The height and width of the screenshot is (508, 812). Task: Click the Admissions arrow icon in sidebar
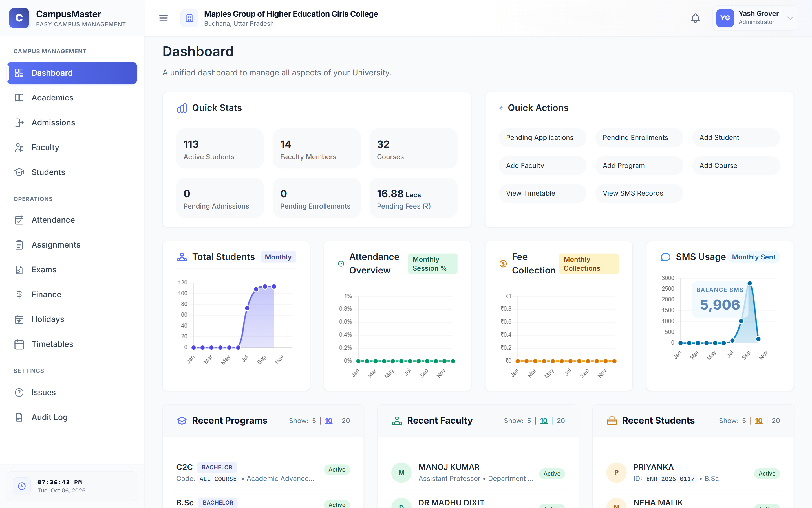19,123
